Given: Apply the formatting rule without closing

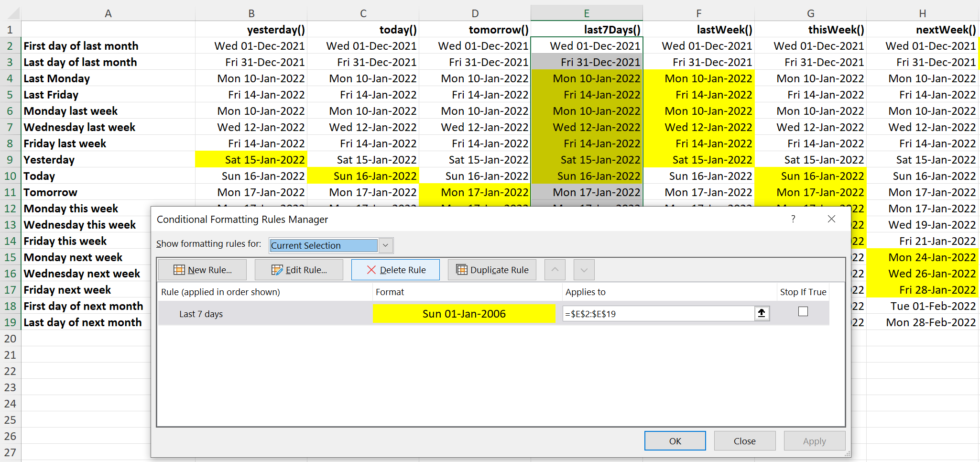Looking at the screenshot, I should click(x=814, y=440).
